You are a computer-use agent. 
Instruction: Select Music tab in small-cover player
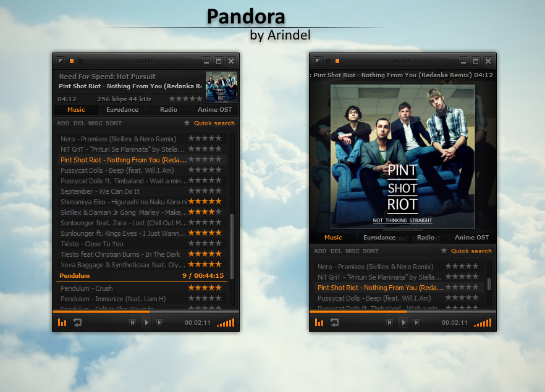click(x=76, y=110)
